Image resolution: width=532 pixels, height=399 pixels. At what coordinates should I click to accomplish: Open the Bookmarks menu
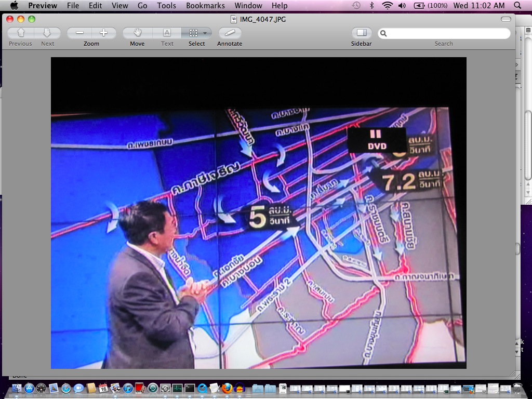(206, 5)
